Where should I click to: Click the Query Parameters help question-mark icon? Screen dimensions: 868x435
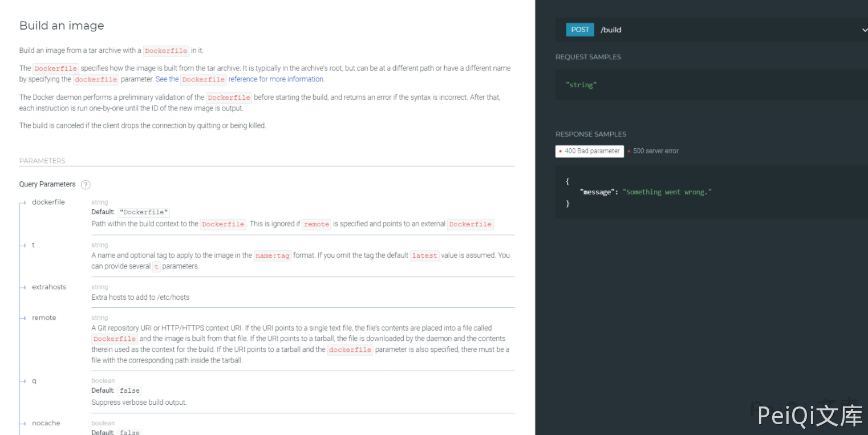[86, 185]
